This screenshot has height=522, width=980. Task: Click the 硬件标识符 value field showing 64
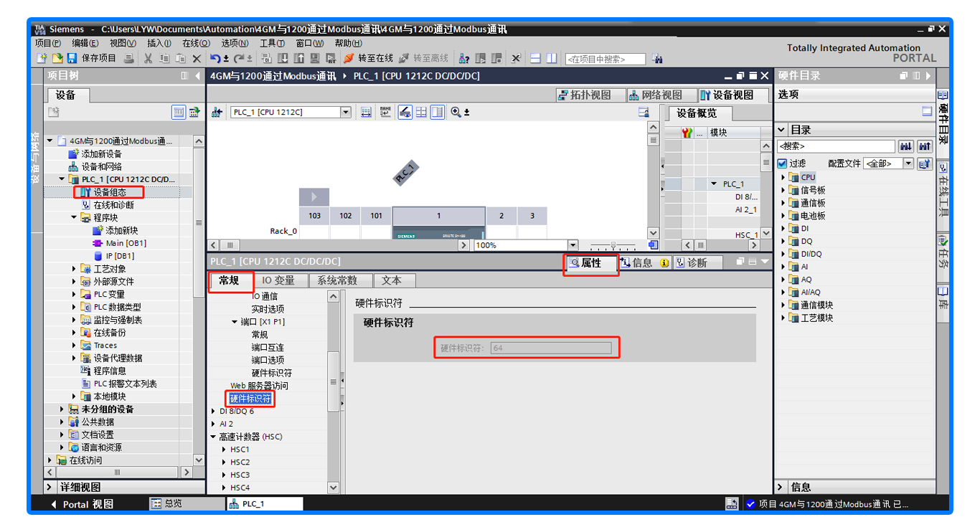coord(551,348)
